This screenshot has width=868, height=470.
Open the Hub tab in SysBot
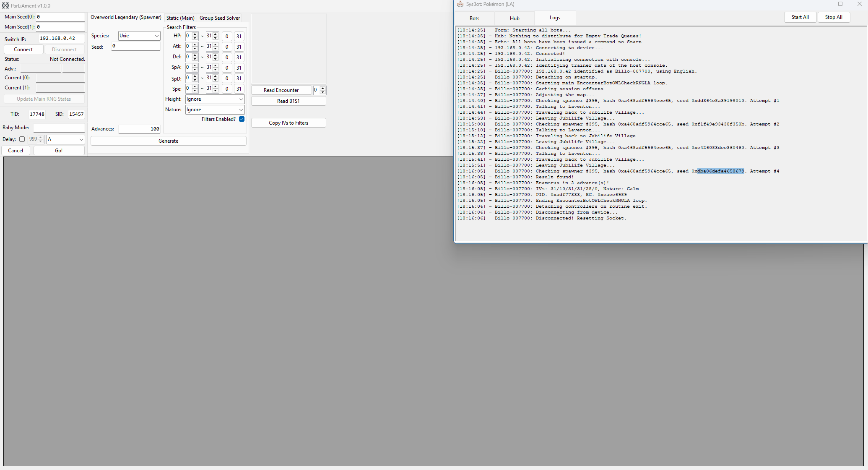[515, 18]
